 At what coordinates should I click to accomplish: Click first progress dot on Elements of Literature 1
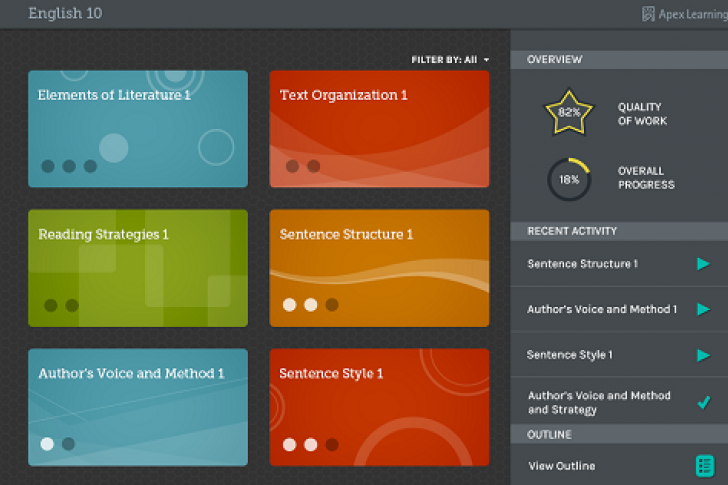(48, 166)
